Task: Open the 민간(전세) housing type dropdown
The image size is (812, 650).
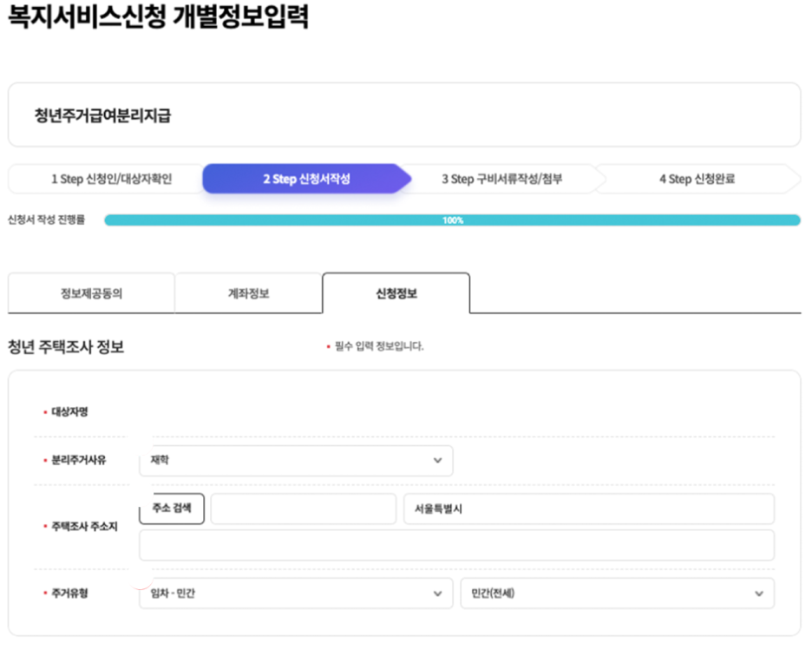Action: [x=617, y=594]
